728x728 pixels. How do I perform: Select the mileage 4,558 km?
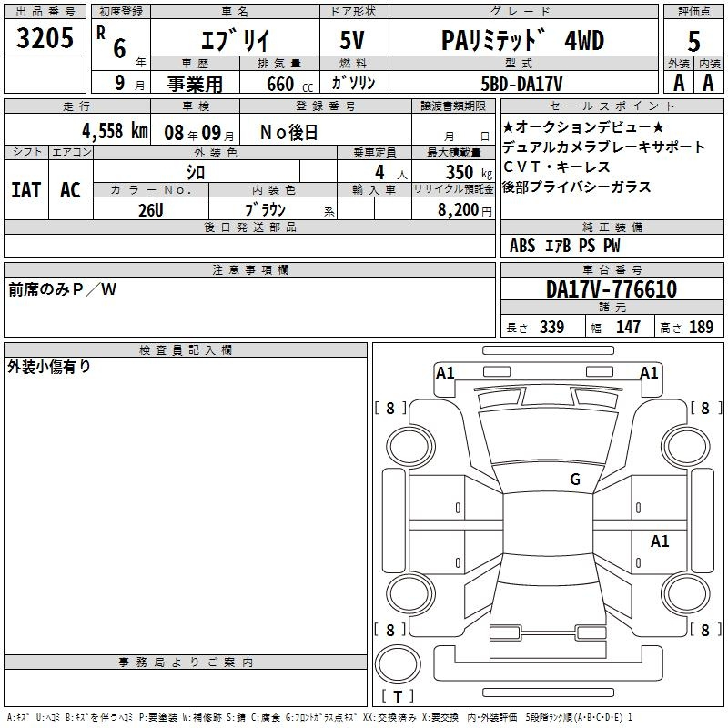[x=116, y=131]
